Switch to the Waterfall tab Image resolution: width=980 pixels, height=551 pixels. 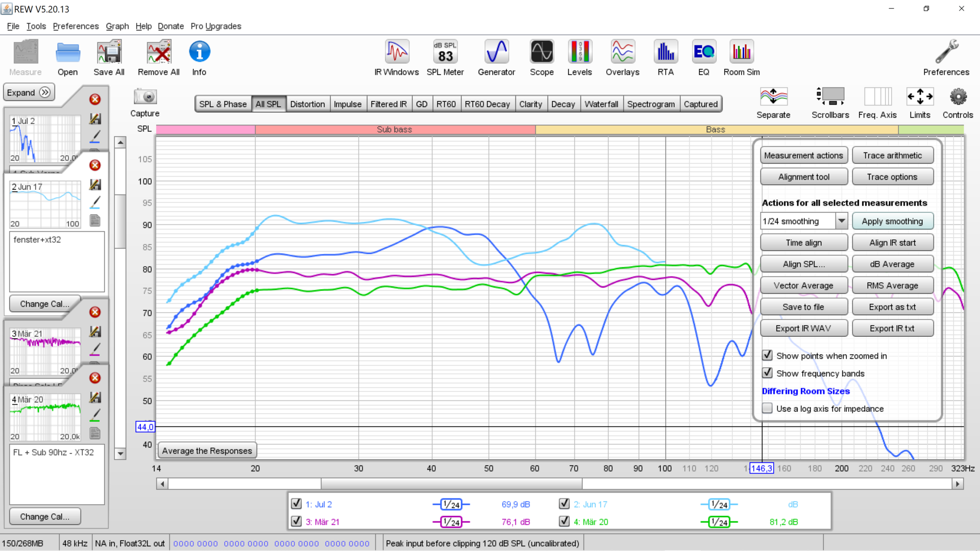[601, 104]
